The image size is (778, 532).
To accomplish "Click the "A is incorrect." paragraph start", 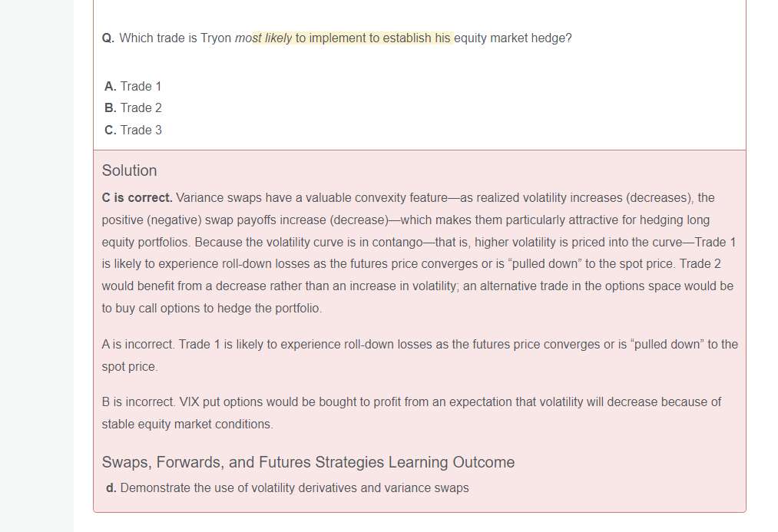I will click(x=134, y=345).
